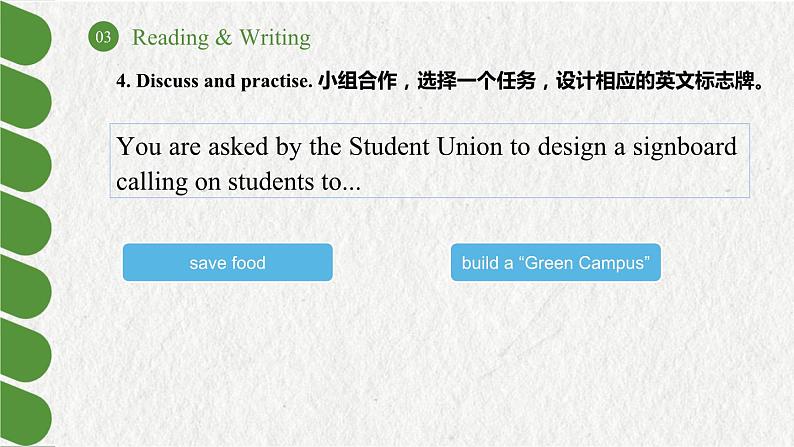
Task: Click the second green semicircle from the bottom
Action: pos(25,350)
